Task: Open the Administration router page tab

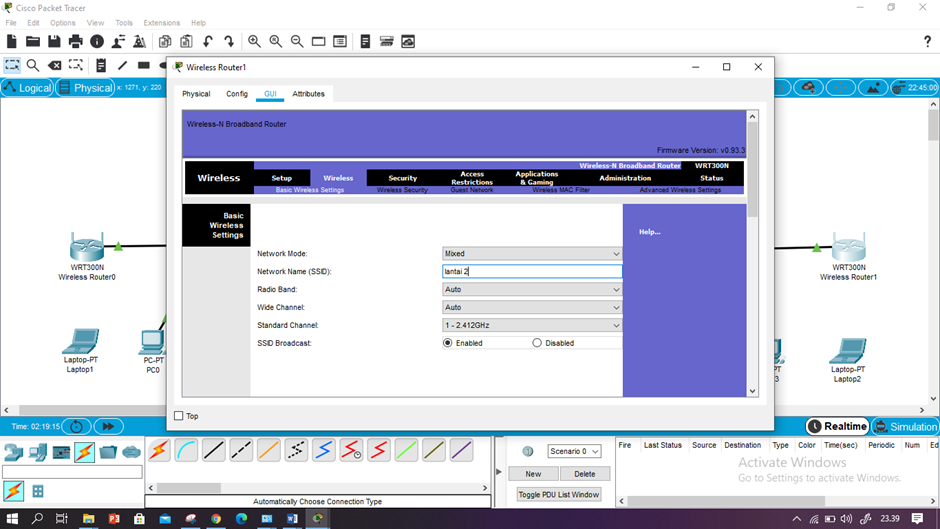Action: coord(625,178)
